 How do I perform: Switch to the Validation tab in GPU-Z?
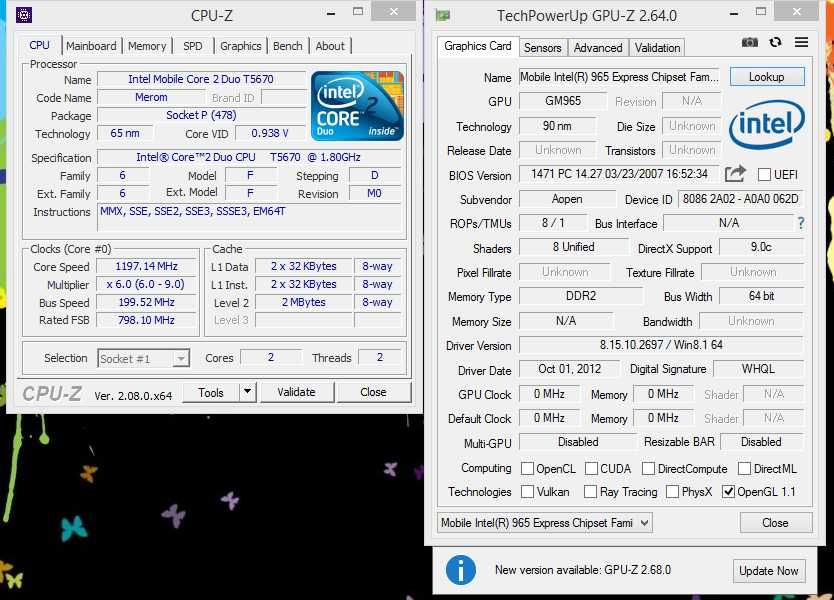point(657,48)
